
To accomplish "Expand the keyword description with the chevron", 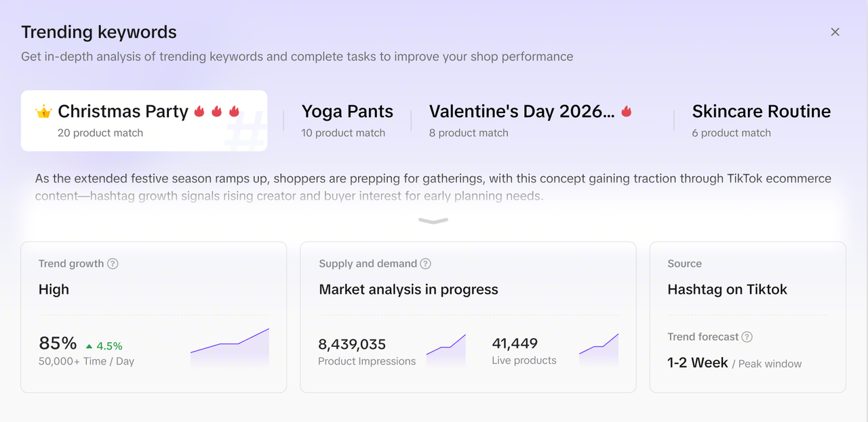I will pyautogui.click(x=433, y=221).
